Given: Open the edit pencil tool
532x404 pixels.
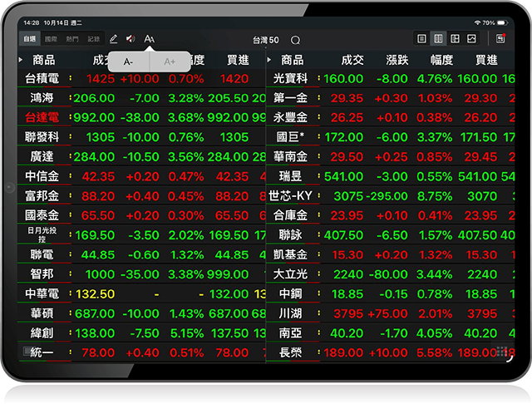Looking at the screenshot, I should (113, 39).
